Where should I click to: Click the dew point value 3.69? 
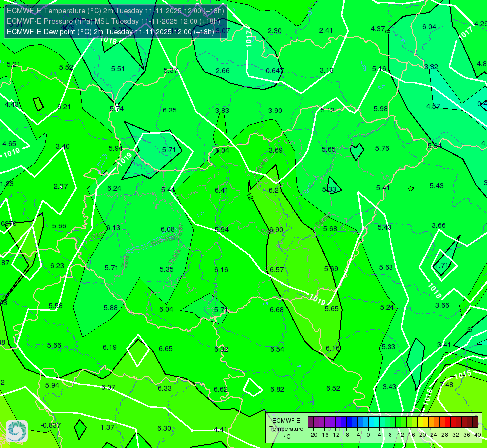click(276, 150)
